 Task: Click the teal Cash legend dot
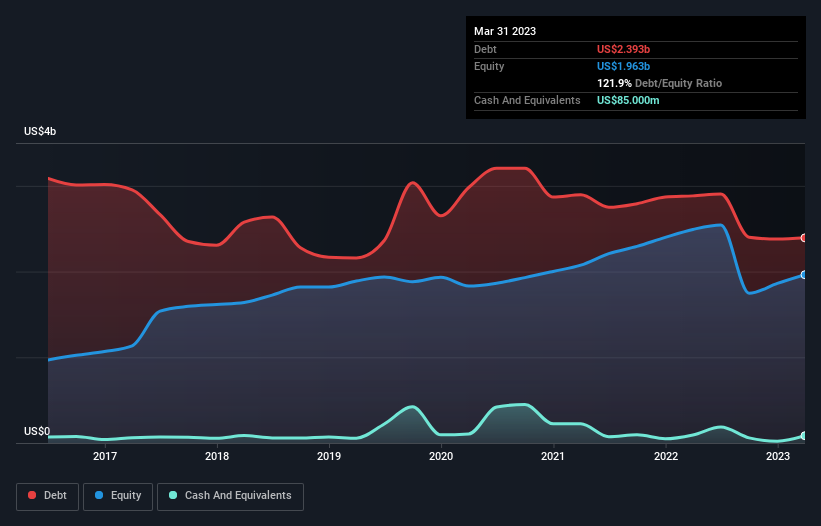pos(173,495)
